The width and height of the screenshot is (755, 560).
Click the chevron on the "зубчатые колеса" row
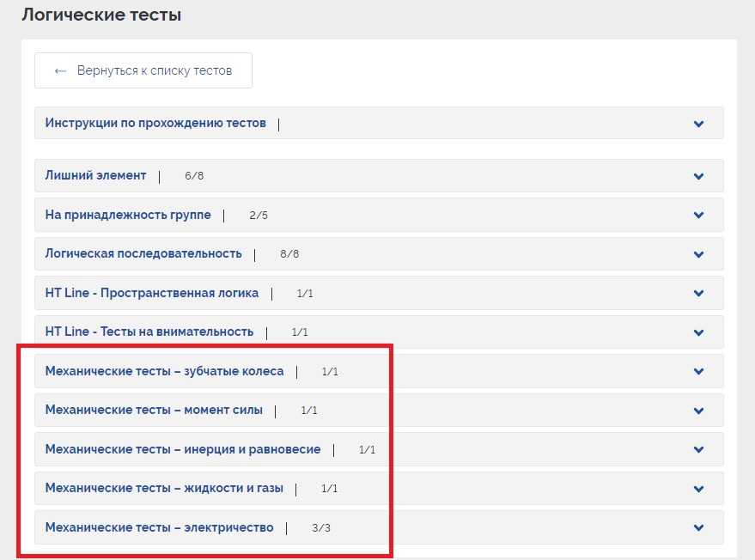(x=698, y=372)
